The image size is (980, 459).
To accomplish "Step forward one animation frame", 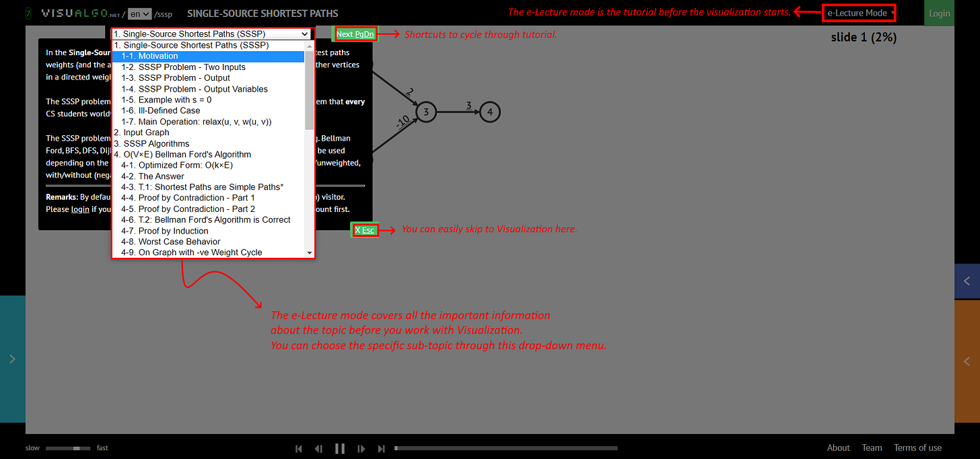I will point(361,448).
